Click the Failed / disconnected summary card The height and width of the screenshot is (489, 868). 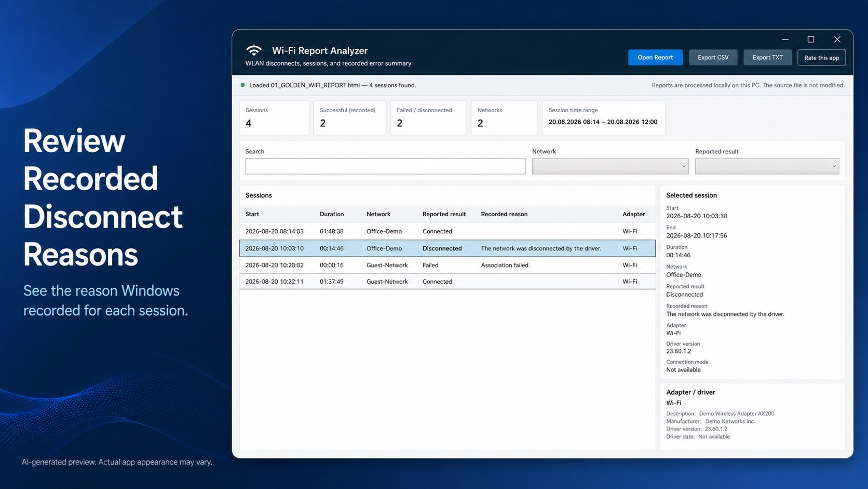[x=428, y=117]
